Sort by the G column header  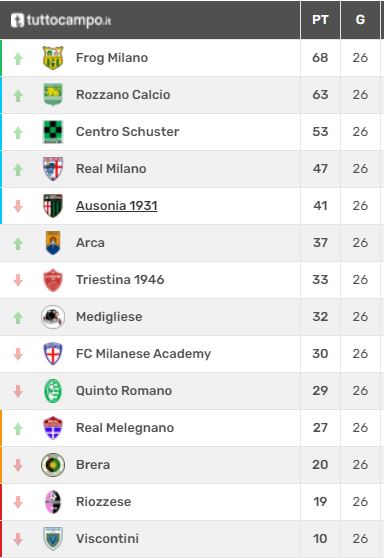pos(360,20)
